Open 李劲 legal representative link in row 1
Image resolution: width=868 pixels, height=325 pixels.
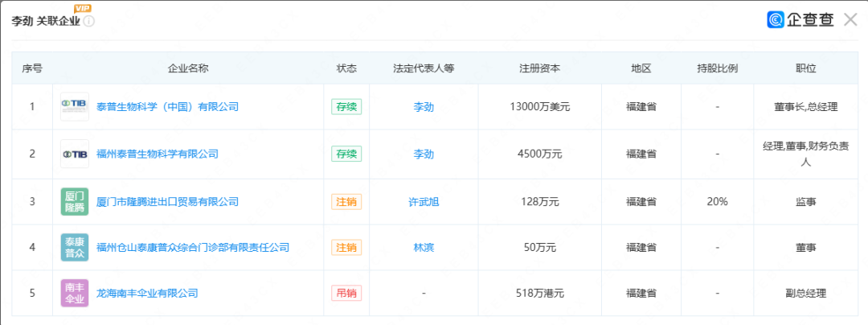pyautogui.click(x=424, y=107)
